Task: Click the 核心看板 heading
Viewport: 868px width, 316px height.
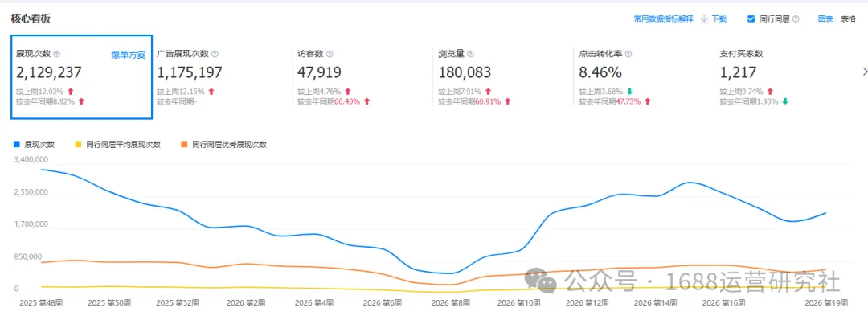Action: point(31,18)
